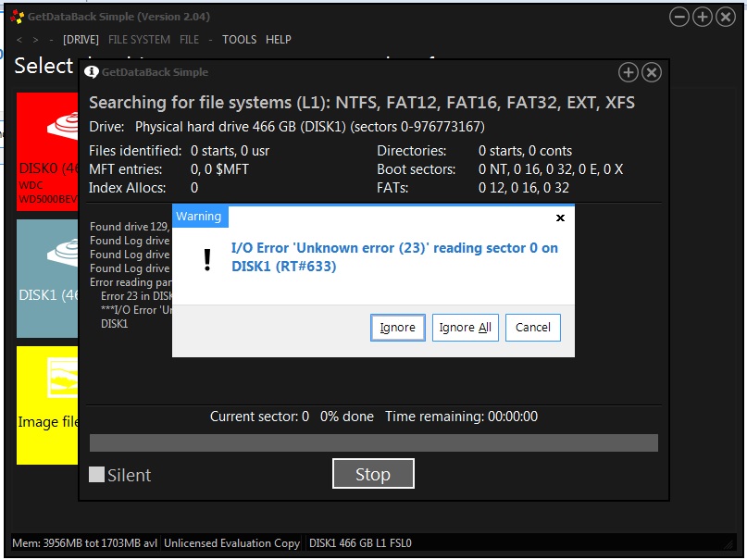Close the main GetDataBack window
The height and width of the screenshot is (560, 747).
[x=726, y=18]
